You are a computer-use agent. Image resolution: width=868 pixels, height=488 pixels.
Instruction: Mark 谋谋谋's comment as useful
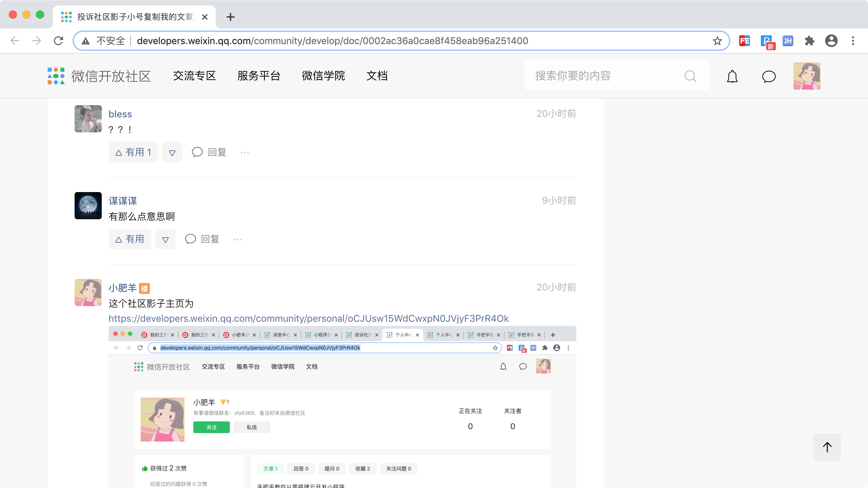click(130, 239)
